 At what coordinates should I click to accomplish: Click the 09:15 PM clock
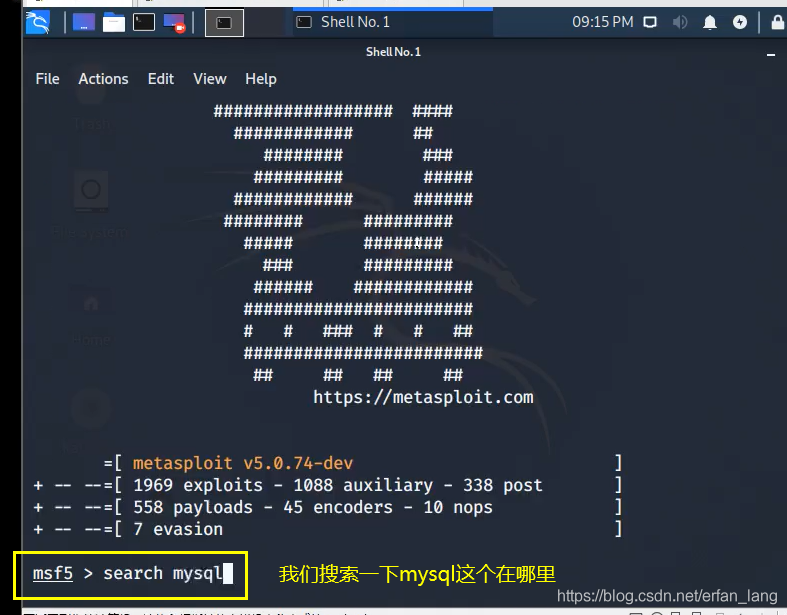(x=603, y=22)
